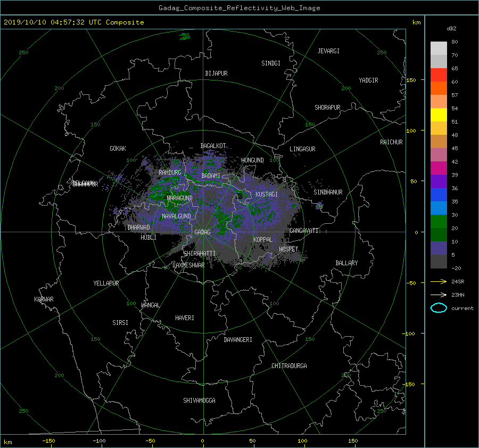
Task: Click the SINDGI city label
Action: 271,63
